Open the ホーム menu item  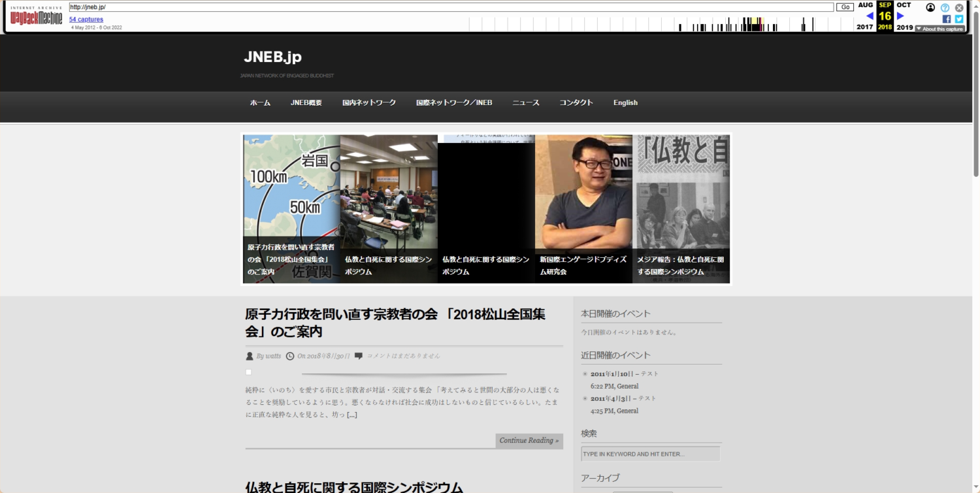[260, 103]
